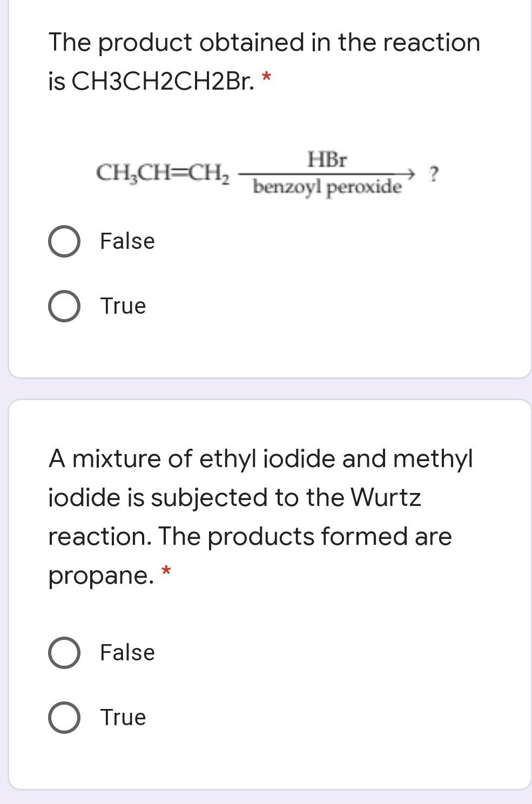Select True for the CH3CH2CH2Br question
The width and height of the screenshot is (532, 804).
[65, 306]
